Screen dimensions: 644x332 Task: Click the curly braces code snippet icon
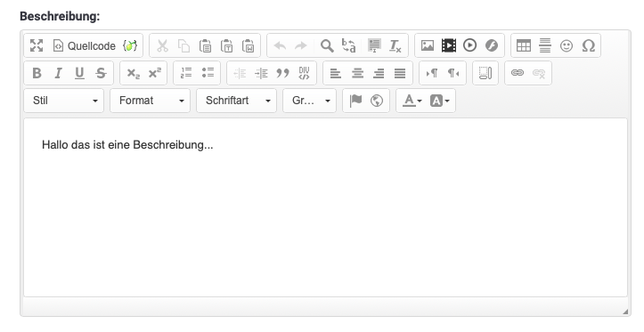tap(130, 45)
